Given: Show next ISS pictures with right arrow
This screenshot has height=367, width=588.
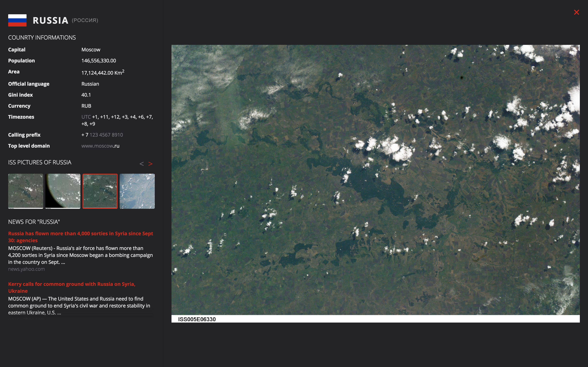Looking at the screenshot, I should [x=150, y=164].
